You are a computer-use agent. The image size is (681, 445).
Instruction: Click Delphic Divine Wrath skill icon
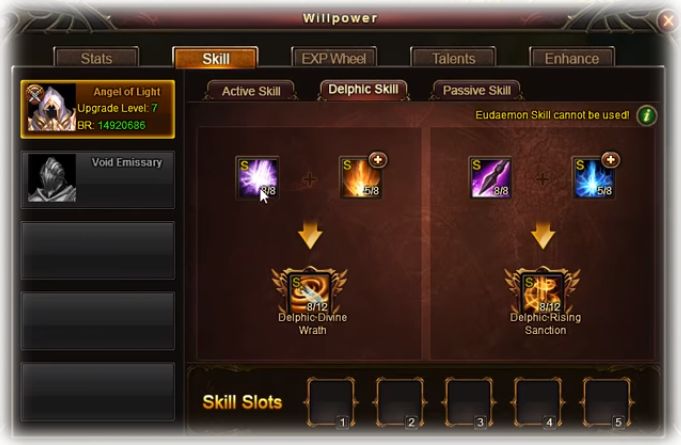tap(310, 291)
